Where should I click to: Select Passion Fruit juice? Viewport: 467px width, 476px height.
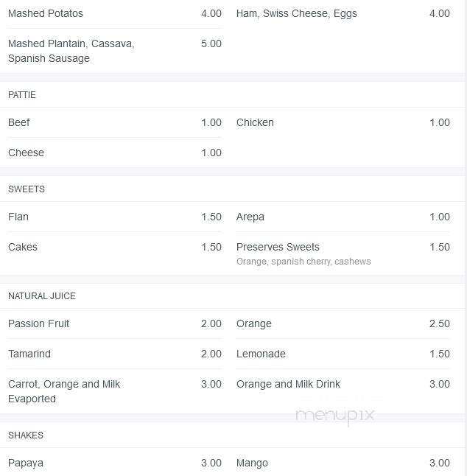[38, 323]
